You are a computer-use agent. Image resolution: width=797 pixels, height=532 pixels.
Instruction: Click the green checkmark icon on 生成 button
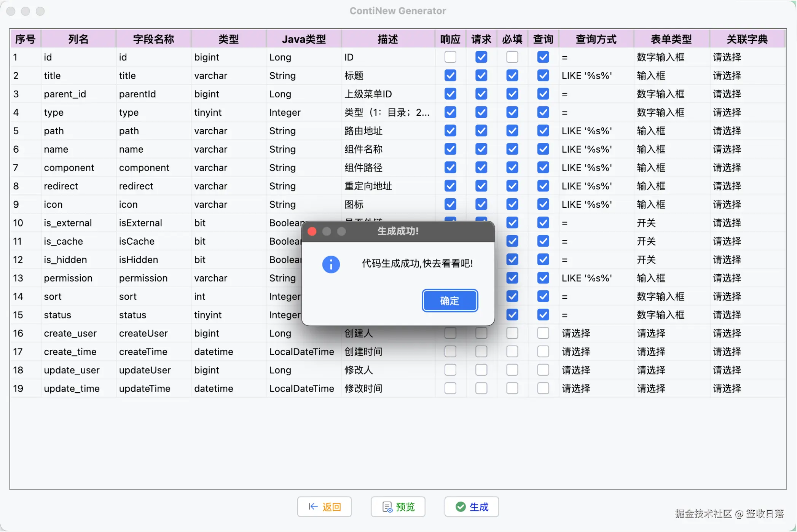(x=461, y=507)
